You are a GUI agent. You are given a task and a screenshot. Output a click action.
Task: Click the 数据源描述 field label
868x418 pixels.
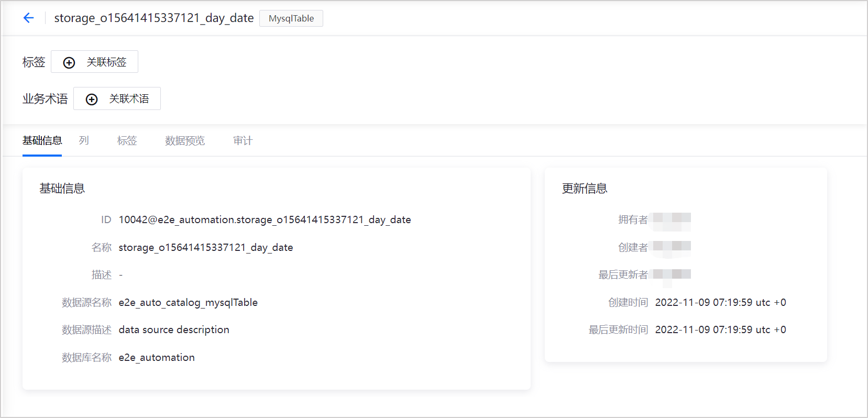pyautogui.click(x=86, y=329)
